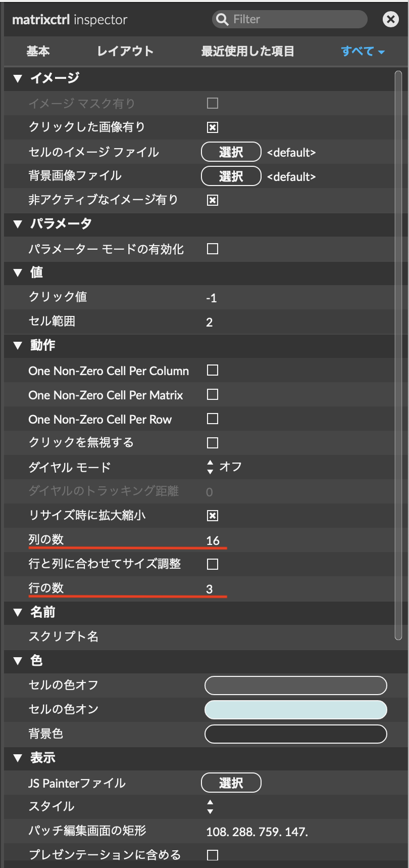Collapse the 色 section triangle
The height and width of the screenshot is (868, 409).
click(x=18, y=661)
